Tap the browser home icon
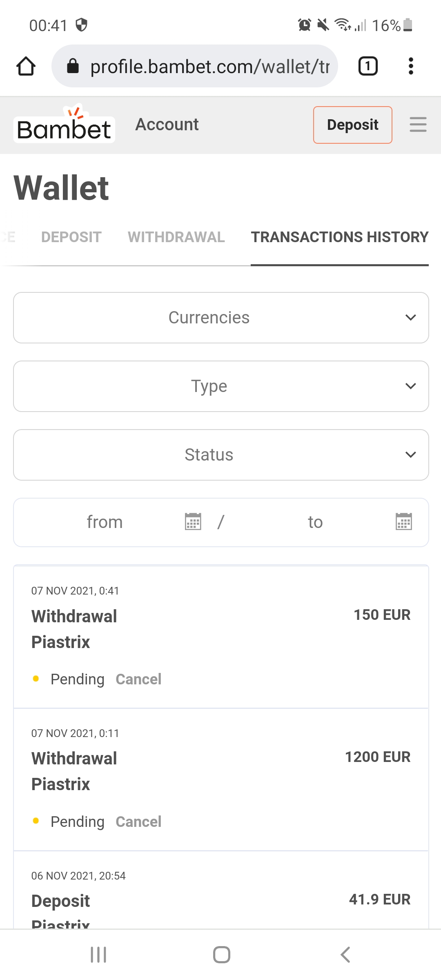Image resolution: width=441 pixels, height=980 pixels. coord(26,66)
